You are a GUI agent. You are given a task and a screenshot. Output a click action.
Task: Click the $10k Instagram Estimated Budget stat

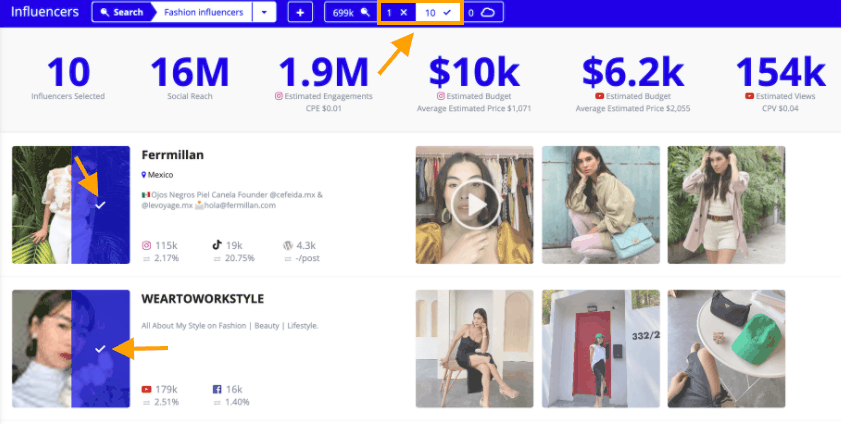[x=474, y=84]
